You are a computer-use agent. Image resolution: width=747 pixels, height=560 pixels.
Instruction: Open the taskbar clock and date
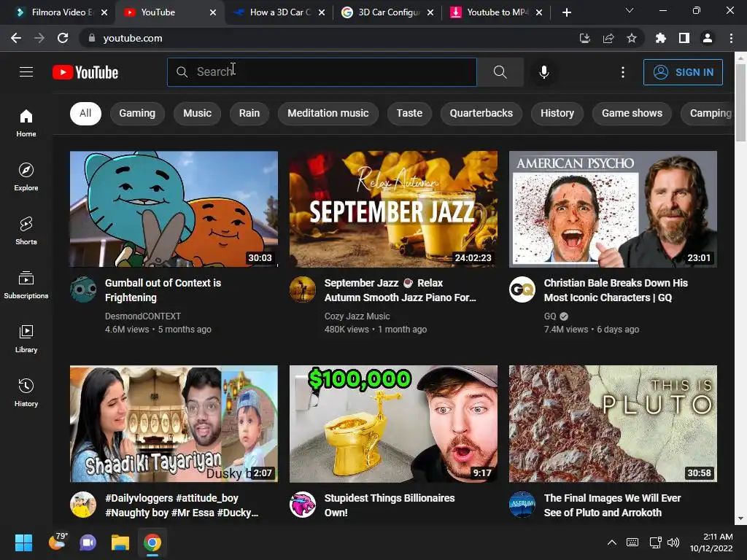point(711,542)
